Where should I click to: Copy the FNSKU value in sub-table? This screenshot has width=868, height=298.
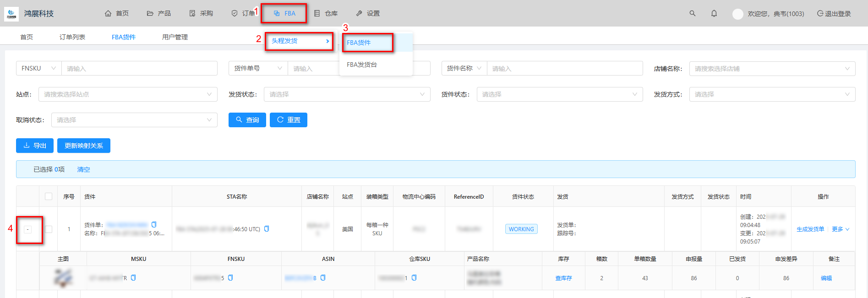point(230,278)
